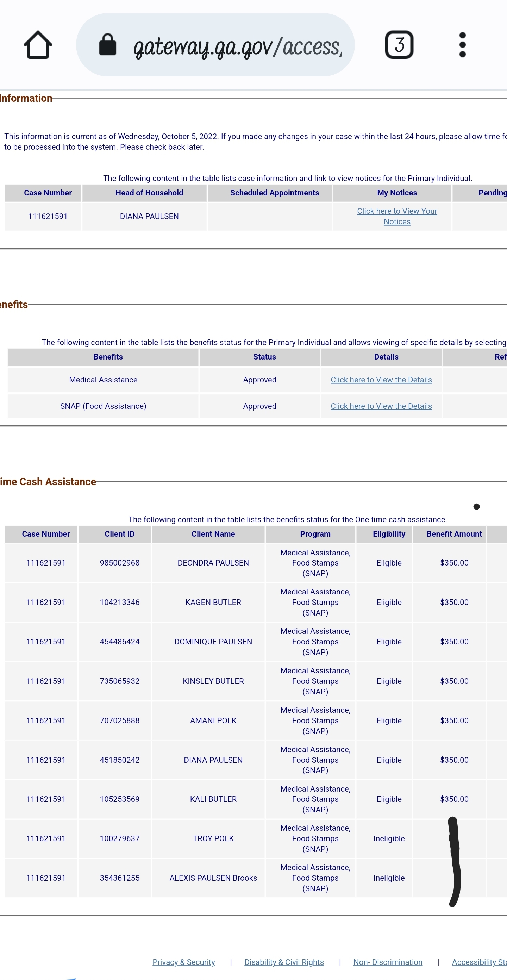Screen dimensions: 507x980
Task: Select the Head of Household column header
Action: (x=145, y=193)
